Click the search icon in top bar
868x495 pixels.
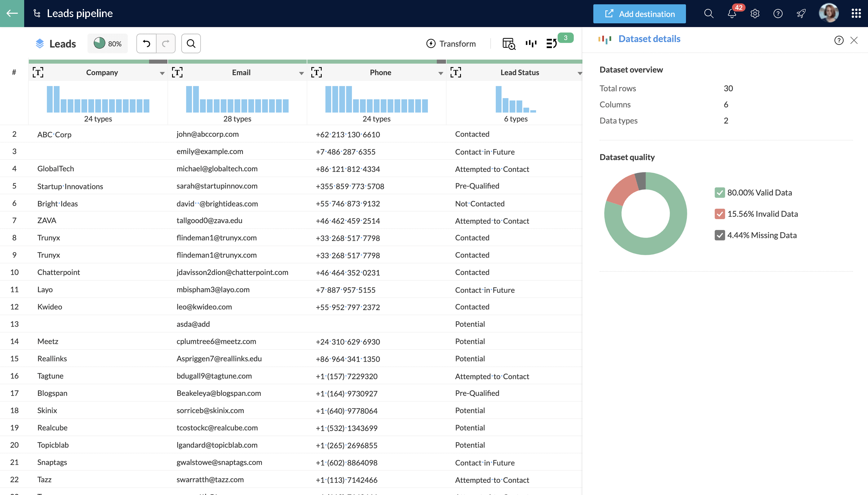tap(708, 13)
